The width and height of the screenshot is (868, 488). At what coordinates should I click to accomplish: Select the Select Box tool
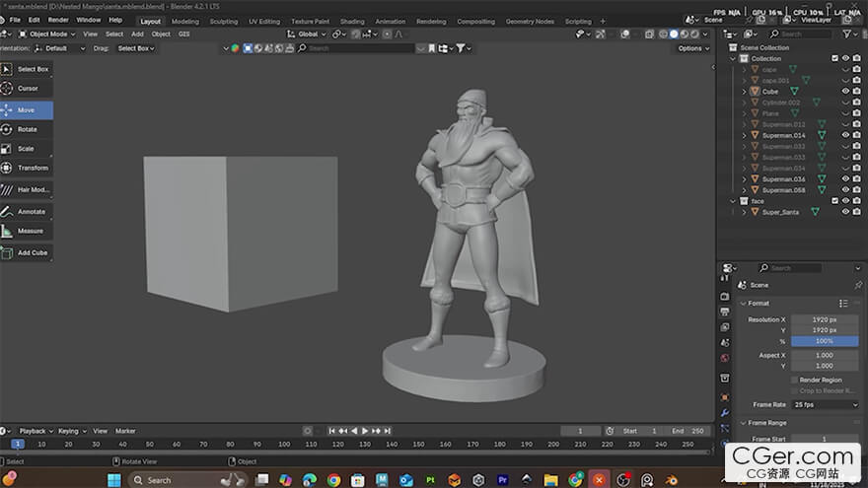32,69
